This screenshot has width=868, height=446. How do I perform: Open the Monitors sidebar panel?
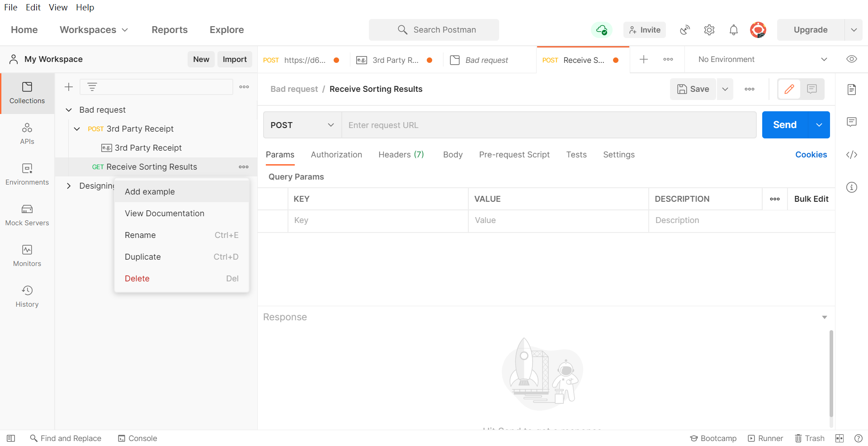coord(27,256)
